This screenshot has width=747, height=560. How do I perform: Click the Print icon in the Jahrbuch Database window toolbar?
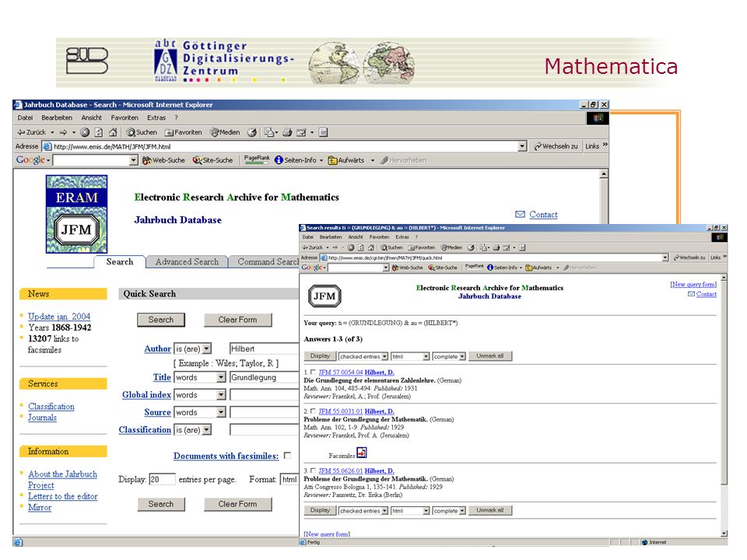[x=287, y=132]
